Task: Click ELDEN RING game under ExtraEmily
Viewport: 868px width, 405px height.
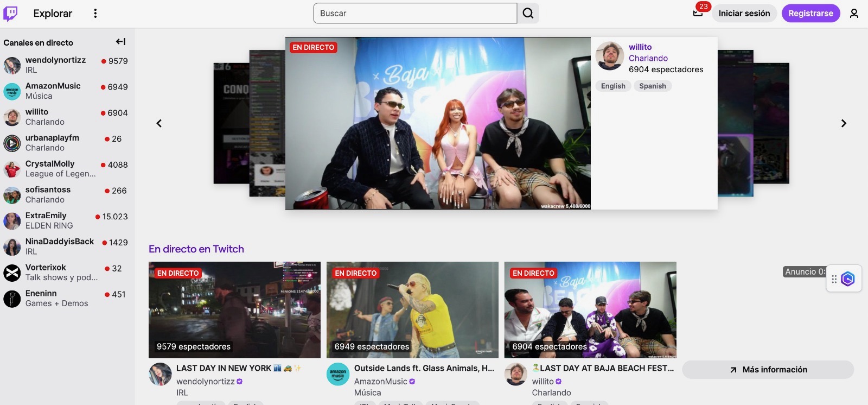Action: pyautogui.click(x=49, y=226)
